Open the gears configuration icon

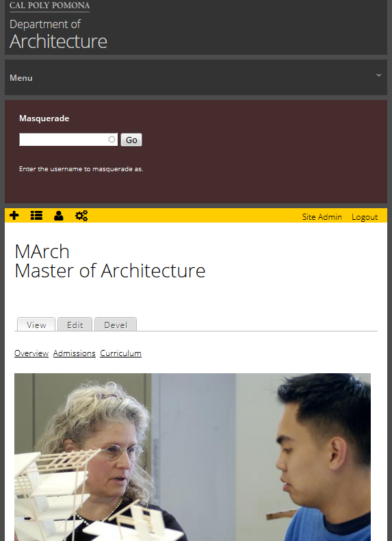(81, 216)
